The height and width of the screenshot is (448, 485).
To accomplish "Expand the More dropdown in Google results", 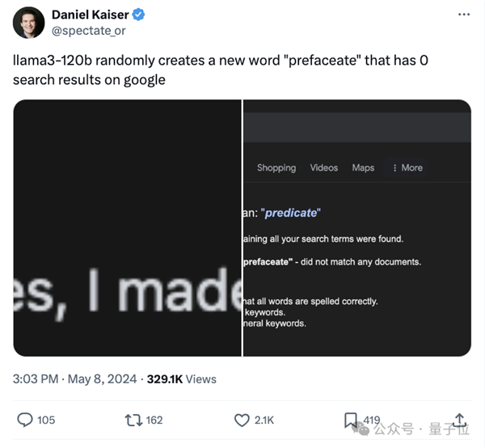I will coord(407,167).
